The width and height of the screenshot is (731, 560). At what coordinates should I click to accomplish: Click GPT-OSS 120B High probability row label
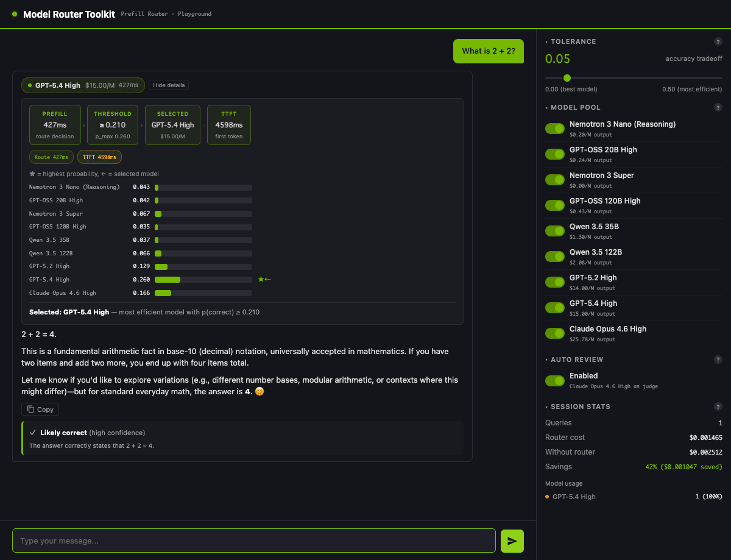(58, 227)
